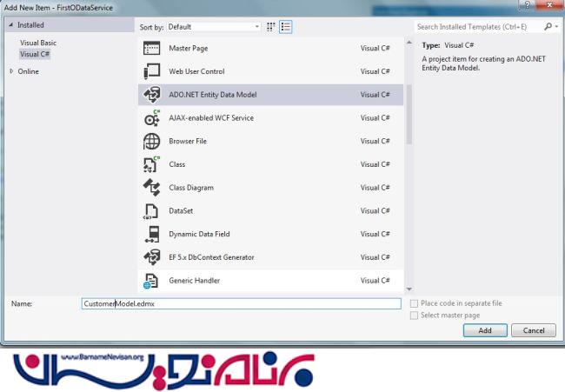
Task: Click the Add button
Action: pyautogui.click(x=485, y=330)
